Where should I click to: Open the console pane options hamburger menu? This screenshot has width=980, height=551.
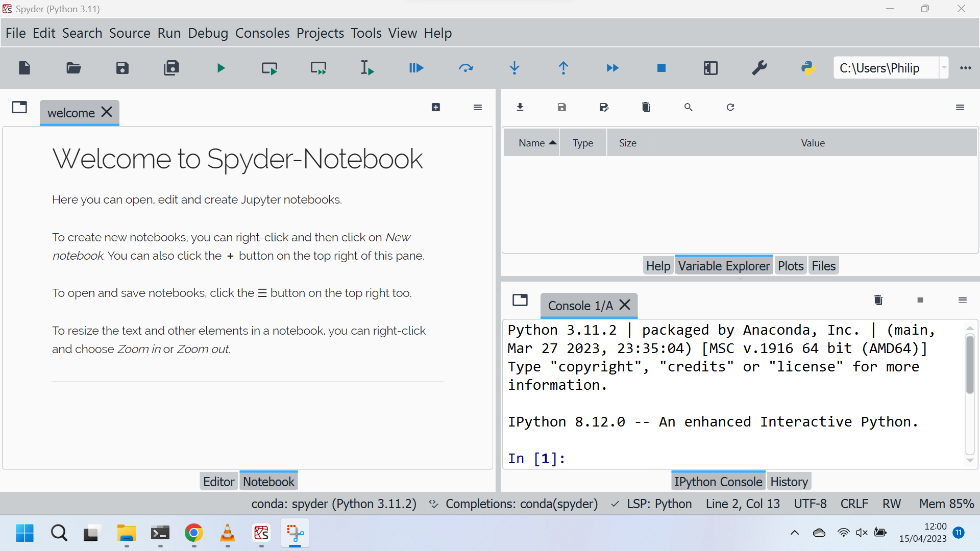click(963, 300)
